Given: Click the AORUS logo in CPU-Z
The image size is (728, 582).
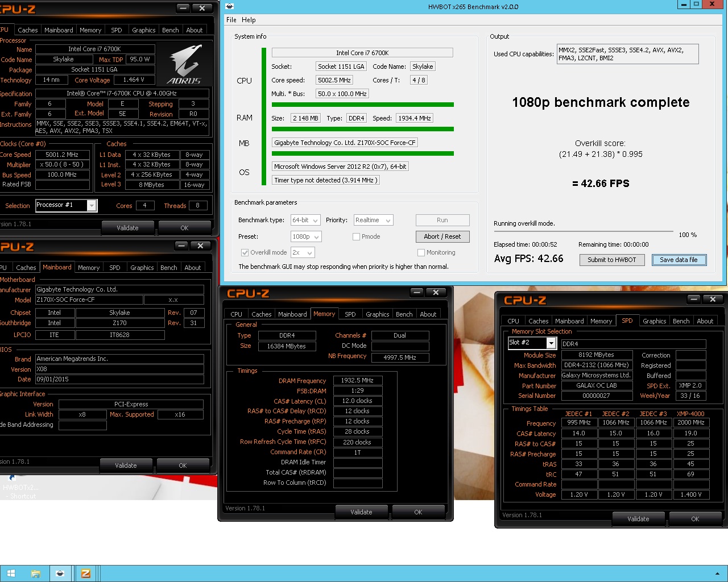Looking at the screenshot, I should (185, 64).
